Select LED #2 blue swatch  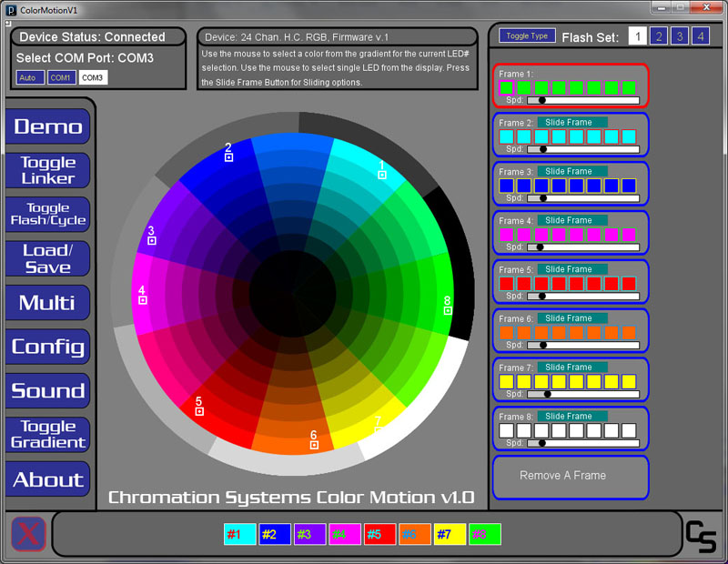[275, 534]
